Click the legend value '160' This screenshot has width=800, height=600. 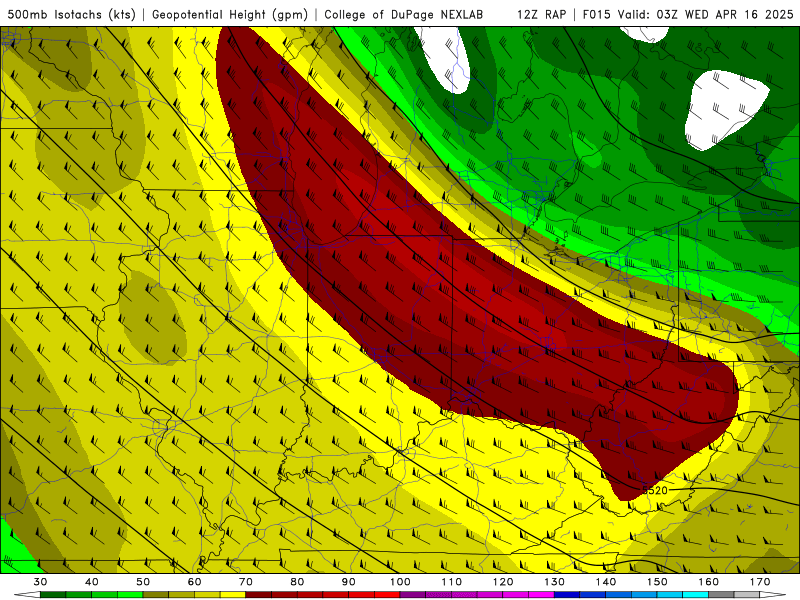pos(709,582)
